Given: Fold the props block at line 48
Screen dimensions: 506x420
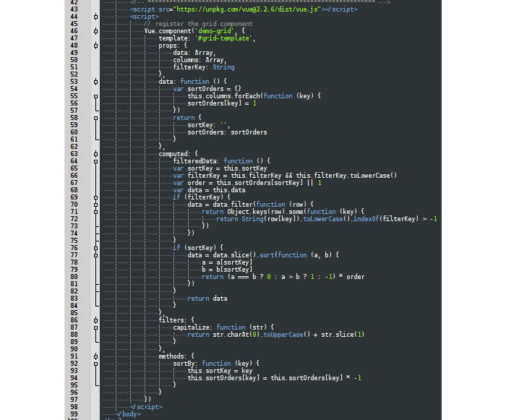Looking at the screenshot, I should pyautogui.click(x=95, y=46).
